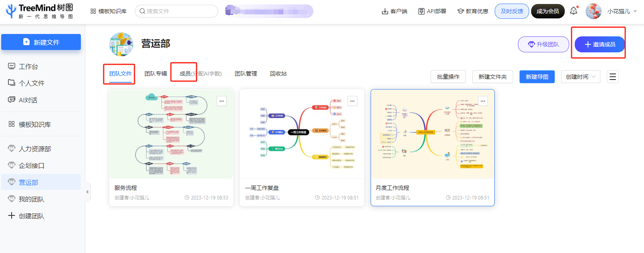This screenshot has height=253, width=644.
Task: Collapse the left sidebar with the arrow handle
Action: click(87, 192)
